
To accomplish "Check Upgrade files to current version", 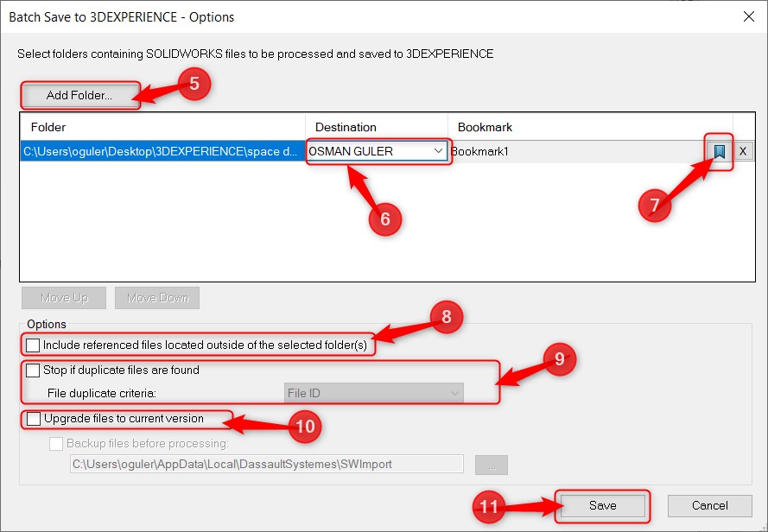I will pyautogui.click(x=34, y=419).
